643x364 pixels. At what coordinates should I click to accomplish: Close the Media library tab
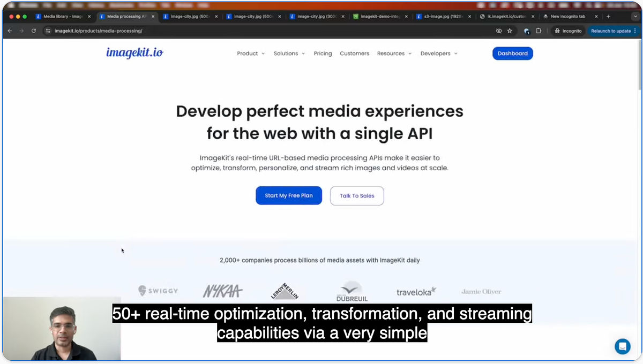tap(89, 17)
